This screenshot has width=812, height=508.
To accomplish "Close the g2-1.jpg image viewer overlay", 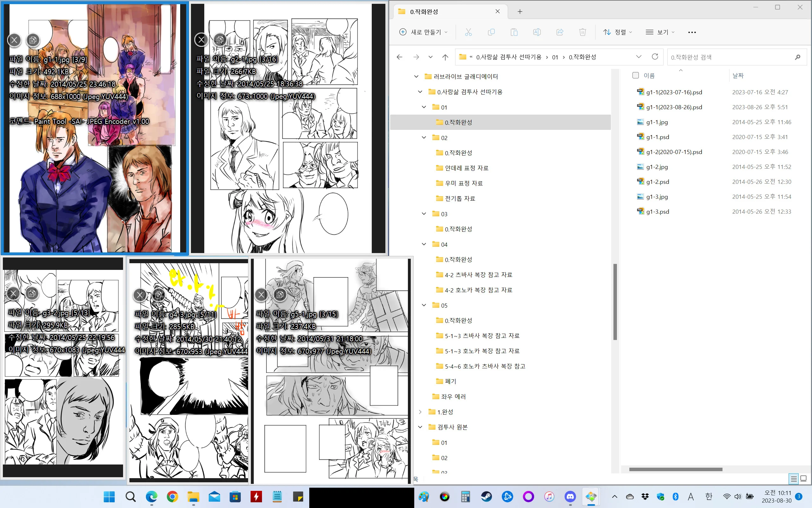I will click(201, 40).
